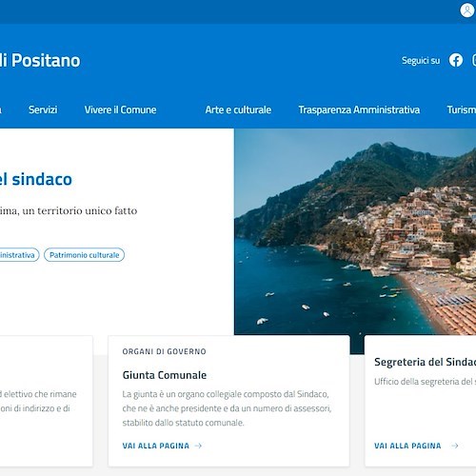
Task: Click the user account icon
Action: tap(466, 10)
